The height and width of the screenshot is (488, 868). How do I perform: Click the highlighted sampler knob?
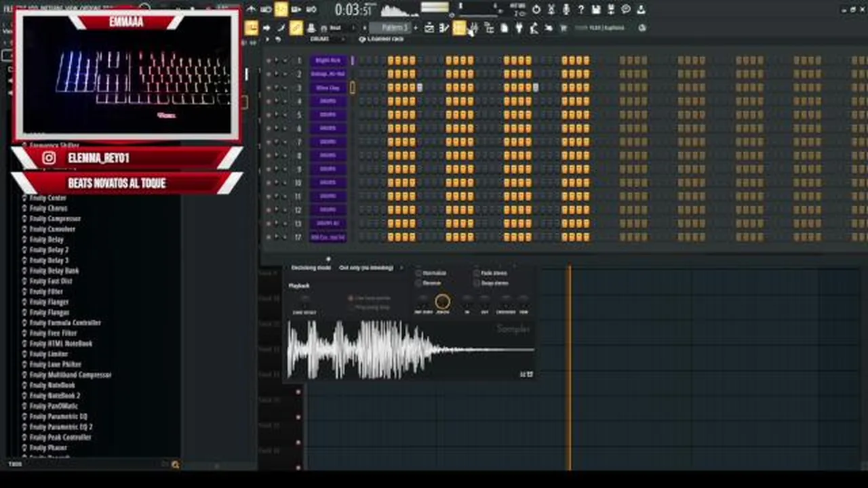coord(442,302)
